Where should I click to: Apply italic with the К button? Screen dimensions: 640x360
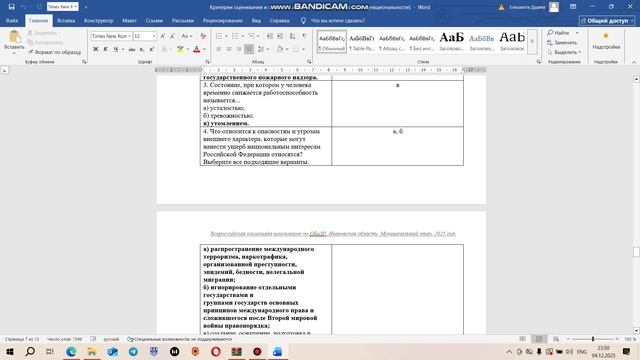[x=105, y=49]
